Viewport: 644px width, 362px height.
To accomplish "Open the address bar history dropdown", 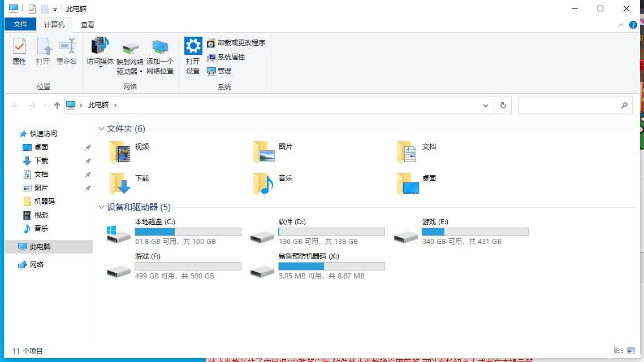I will [486, 106].
